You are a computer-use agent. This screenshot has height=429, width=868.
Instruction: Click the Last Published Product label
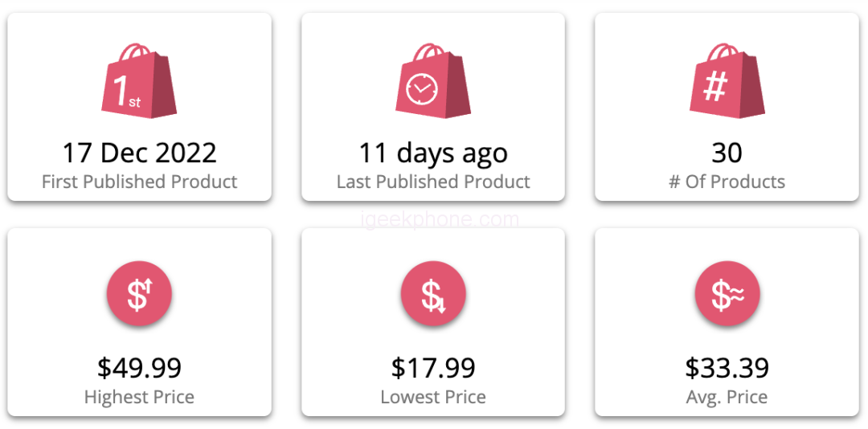[433, 182]
